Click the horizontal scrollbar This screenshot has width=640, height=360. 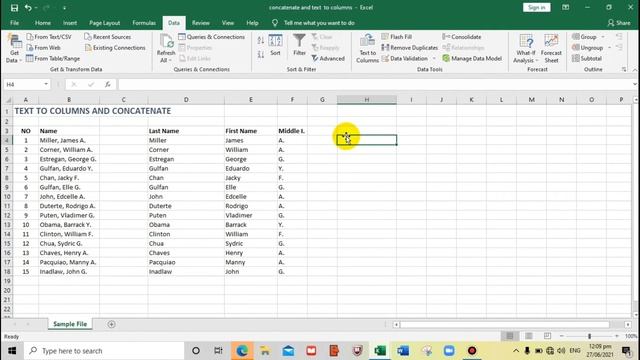click(x=504, y=324)
